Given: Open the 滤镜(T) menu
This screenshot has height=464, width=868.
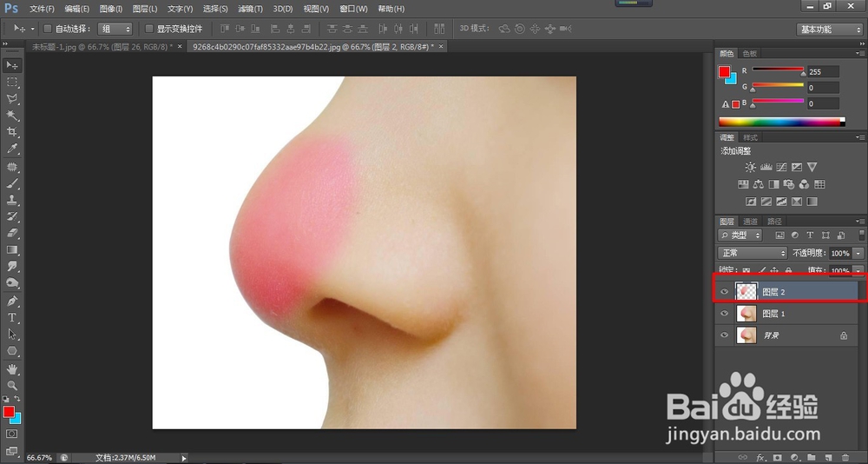Looking at the screenshot, I should tap(250, 9).
